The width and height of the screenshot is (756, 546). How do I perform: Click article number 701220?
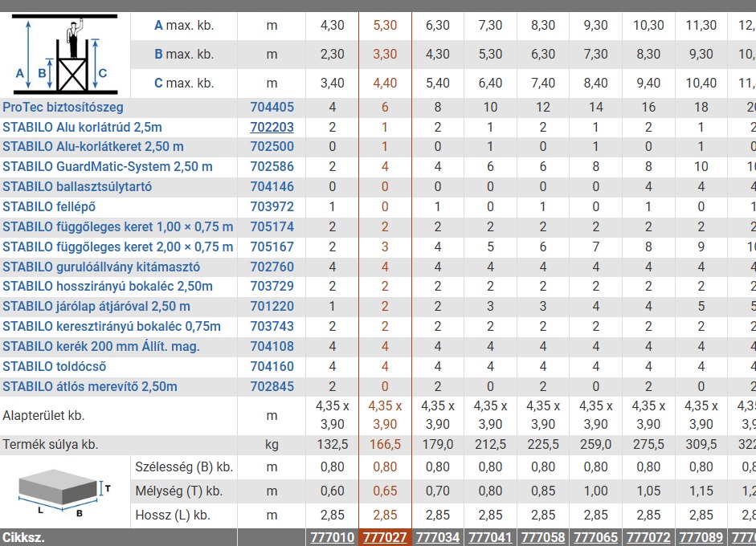point(272,307)
